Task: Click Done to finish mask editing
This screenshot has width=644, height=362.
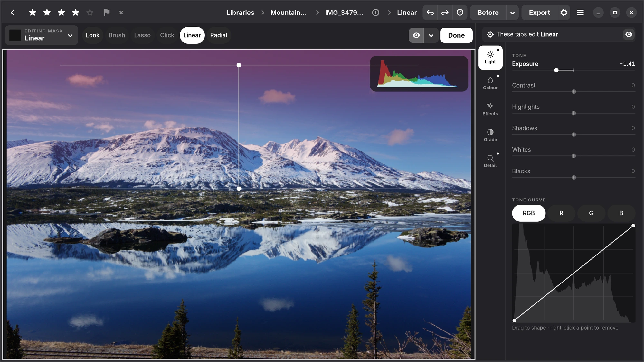Action: tap(456, 35)
